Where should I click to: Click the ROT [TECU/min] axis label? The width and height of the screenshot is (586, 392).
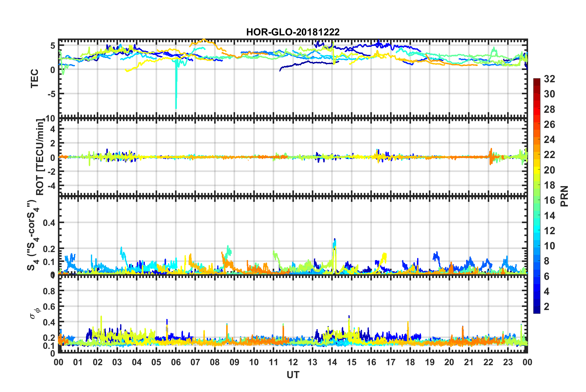point(40,157)
